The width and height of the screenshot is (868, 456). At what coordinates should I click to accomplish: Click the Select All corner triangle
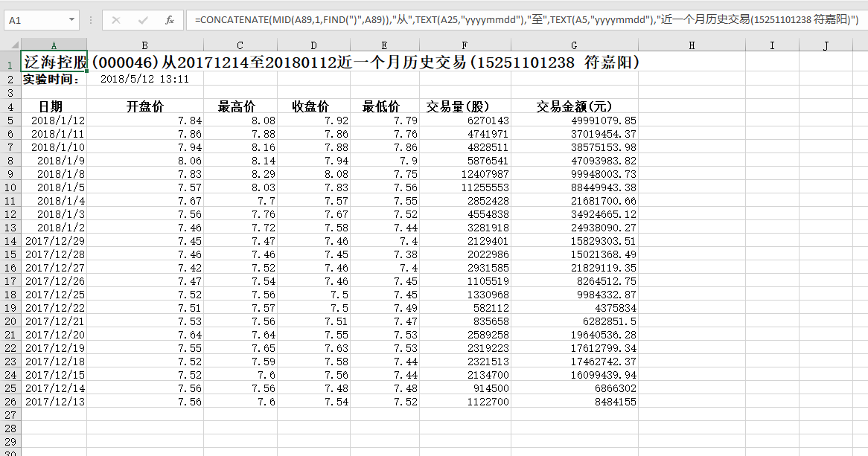[x=11, y=46]
